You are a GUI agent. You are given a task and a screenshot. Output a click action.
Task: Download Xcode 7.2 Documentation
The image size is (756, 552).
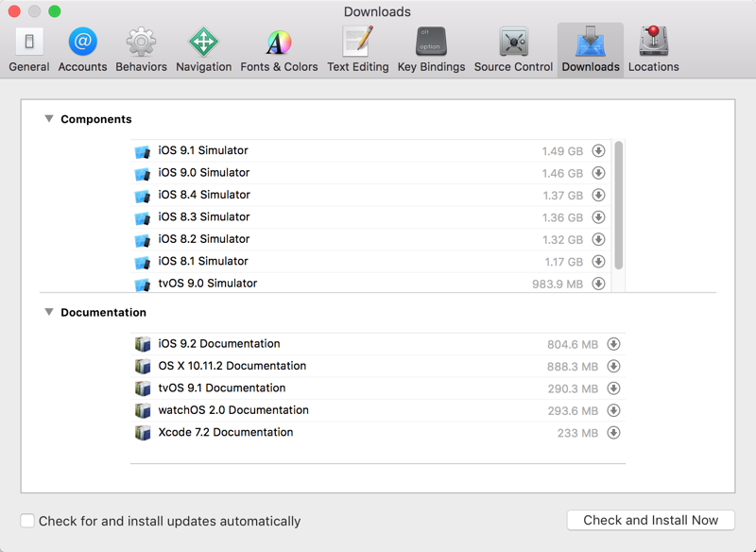click(613, 433)
